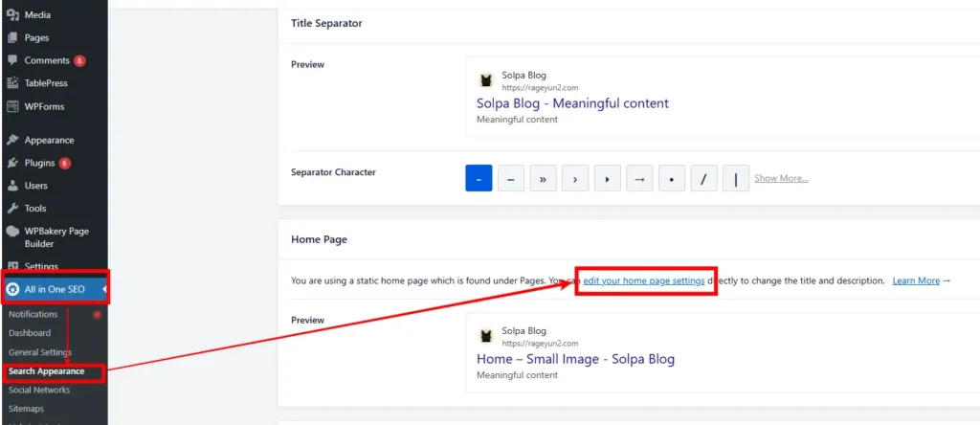
Task: Click the Title Separator section heading
Action: coord(326,23)
